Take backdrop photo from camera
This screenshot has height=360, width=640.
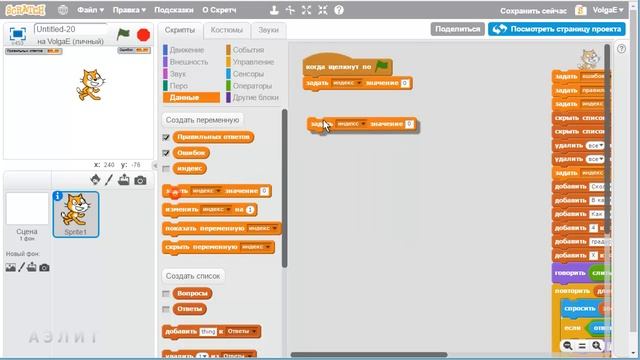click(x=44, y=268)
